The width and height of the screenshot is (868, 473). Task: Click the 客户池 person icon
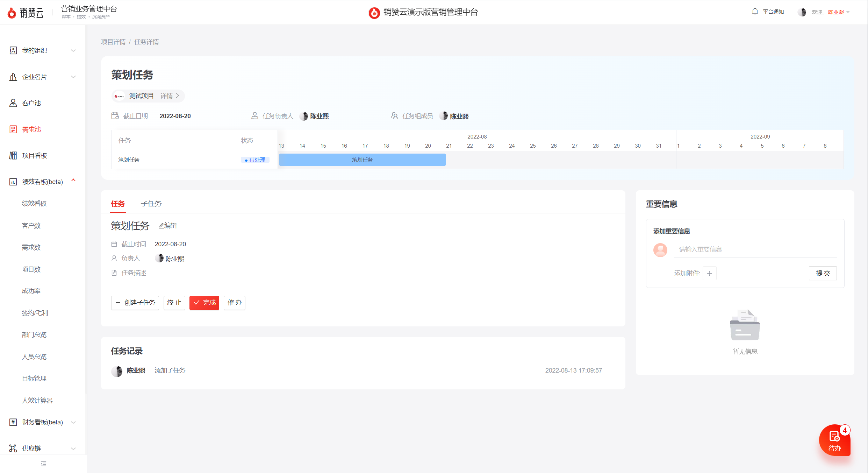tap(13, 103)
